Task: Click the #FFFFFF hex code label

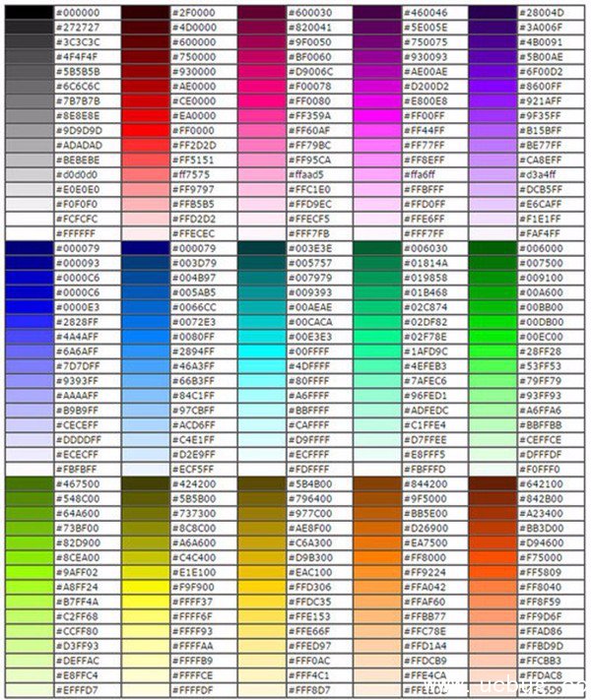Action: pyautogui.click(x=79, y=233)
